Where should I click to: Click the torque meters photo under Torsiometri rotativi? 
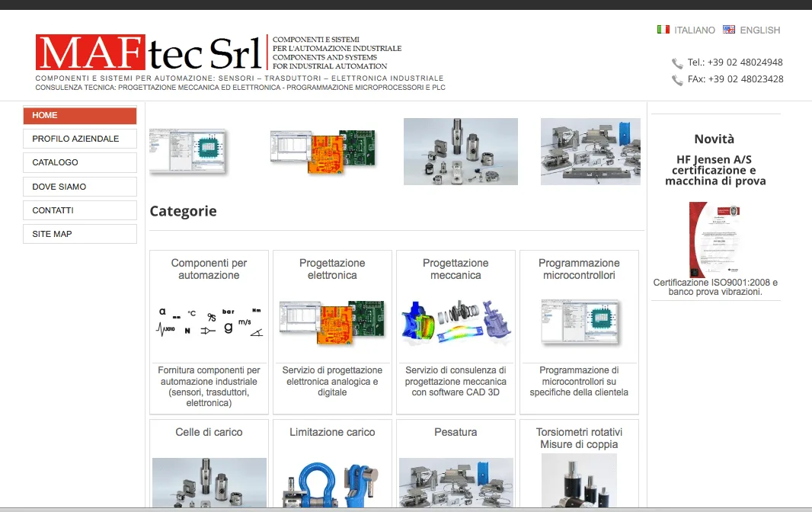click(x=579, y=481)
